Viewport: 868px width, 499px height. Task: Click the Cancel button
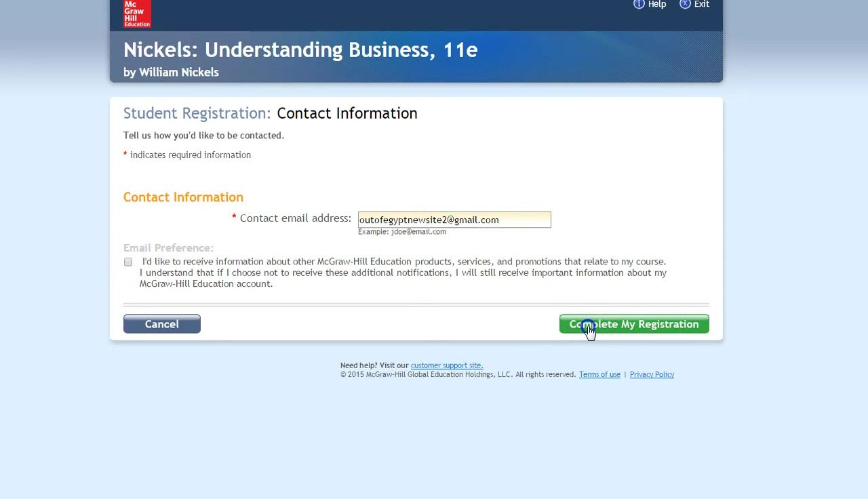tap(162, 324)
